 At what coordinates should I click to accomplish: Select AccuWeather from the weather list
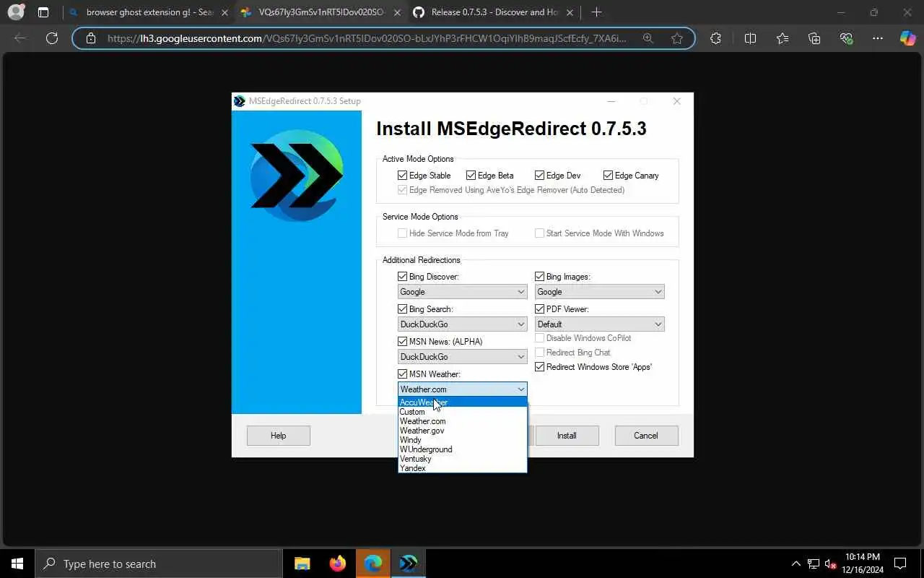coord(462,402)
